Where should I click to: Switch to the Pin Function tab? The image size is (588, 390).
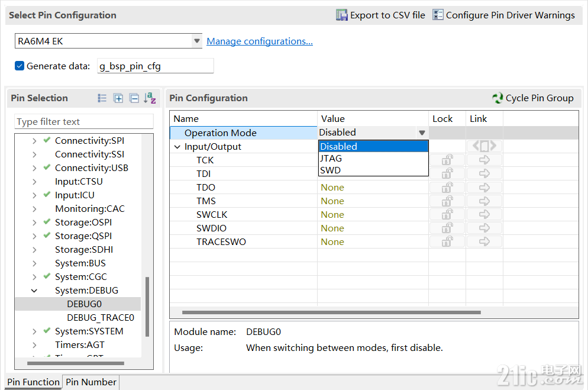pyautogui.click(x=33, y=382)
